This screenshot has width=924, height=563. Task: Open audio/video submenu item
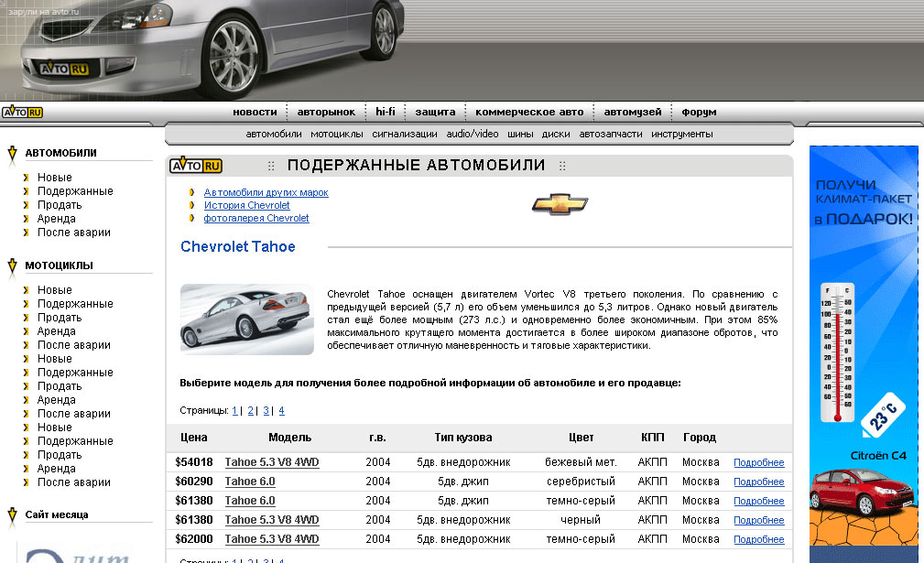472,134
